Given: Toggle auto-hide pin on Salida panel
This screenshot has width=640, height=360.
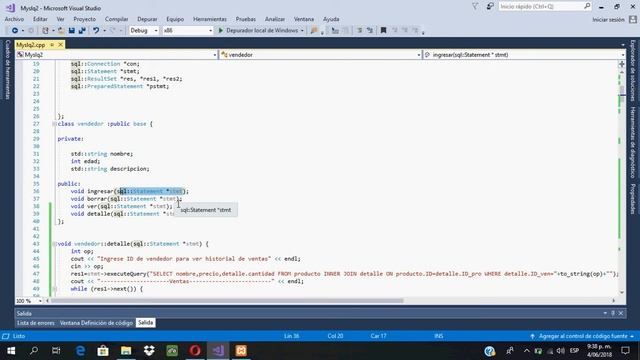Looking at the screenshot, I should tap(613, 313).
